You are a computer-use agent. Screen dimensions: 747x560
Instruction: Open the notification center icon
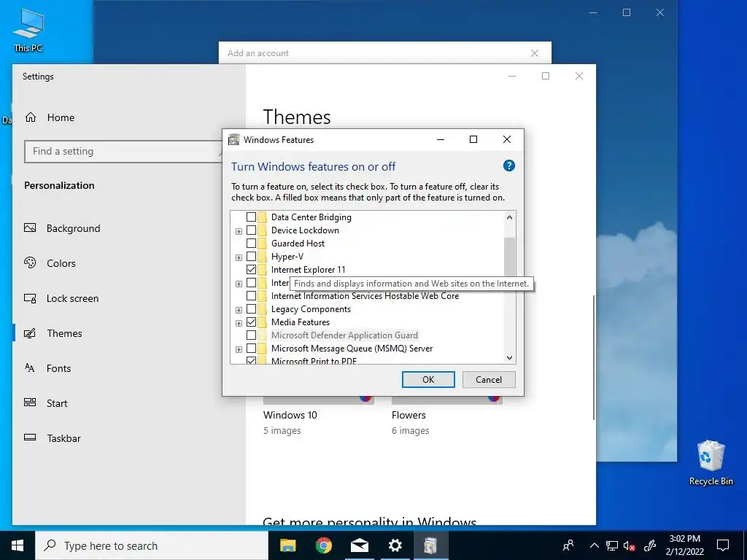point(723,545)
